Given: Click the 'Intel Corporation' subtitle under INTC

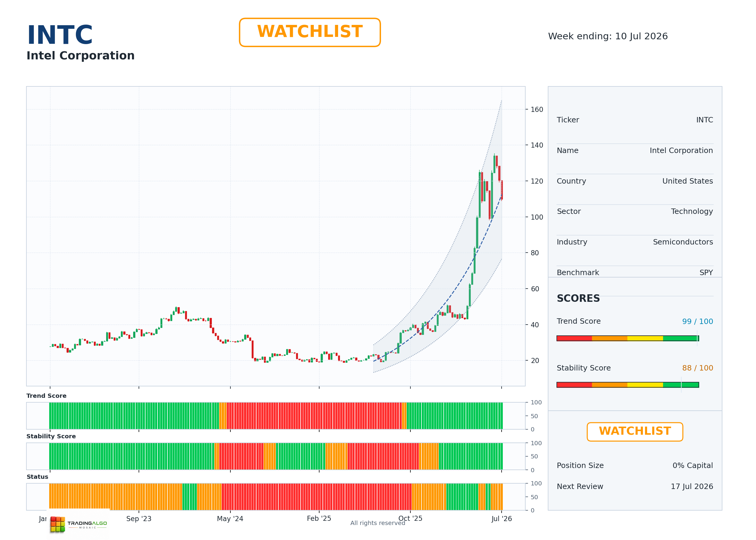Looking at the screenshot, I should tap(80, 55).
